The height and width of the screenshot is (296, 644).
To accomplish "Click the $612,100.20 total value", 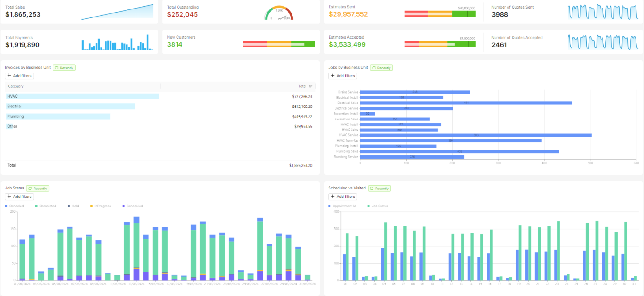I will [302, 107].
